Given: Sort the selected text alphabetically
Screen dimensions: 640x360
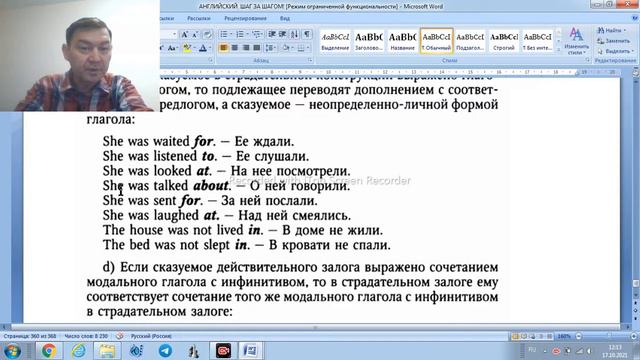Looking at the screenshot, I should coord(295,34).
